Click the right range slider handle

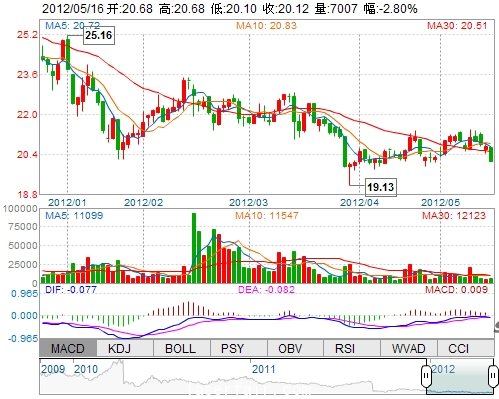[493, 376]
